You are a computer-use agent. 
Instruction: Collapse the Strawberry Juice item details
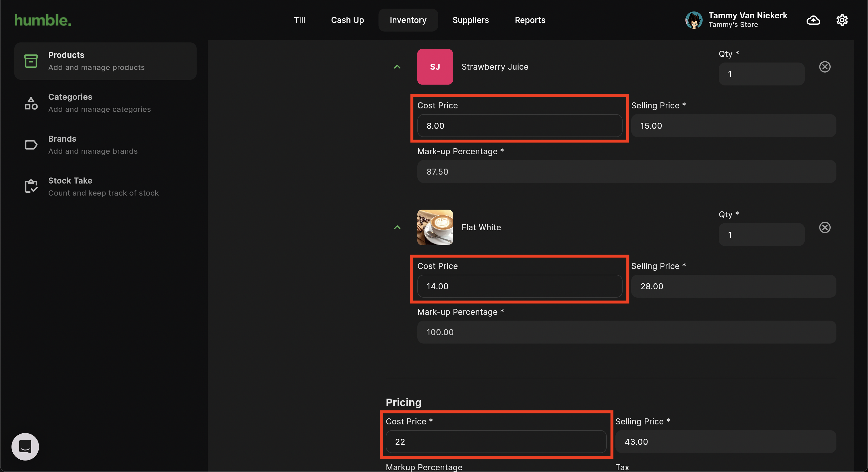coord(397,67)
